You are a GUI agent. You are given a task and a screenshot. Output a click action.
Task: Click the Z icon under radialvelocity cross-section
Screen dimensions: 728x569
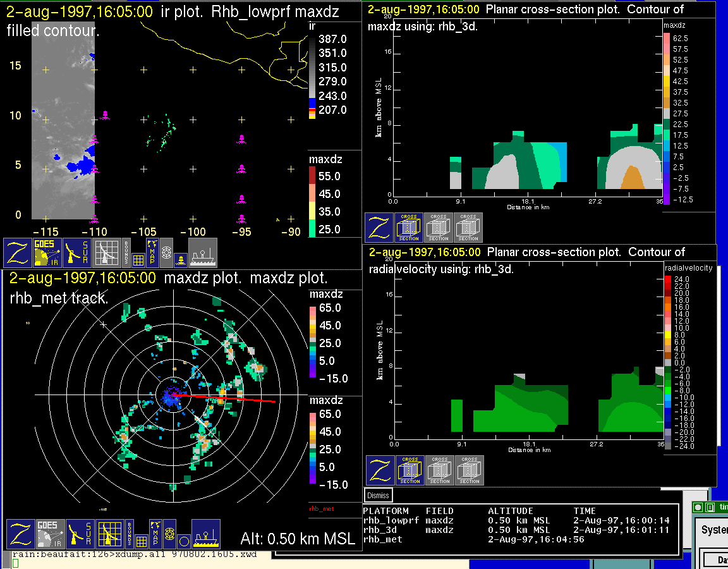pyautogui.click(x=380, y=470)
